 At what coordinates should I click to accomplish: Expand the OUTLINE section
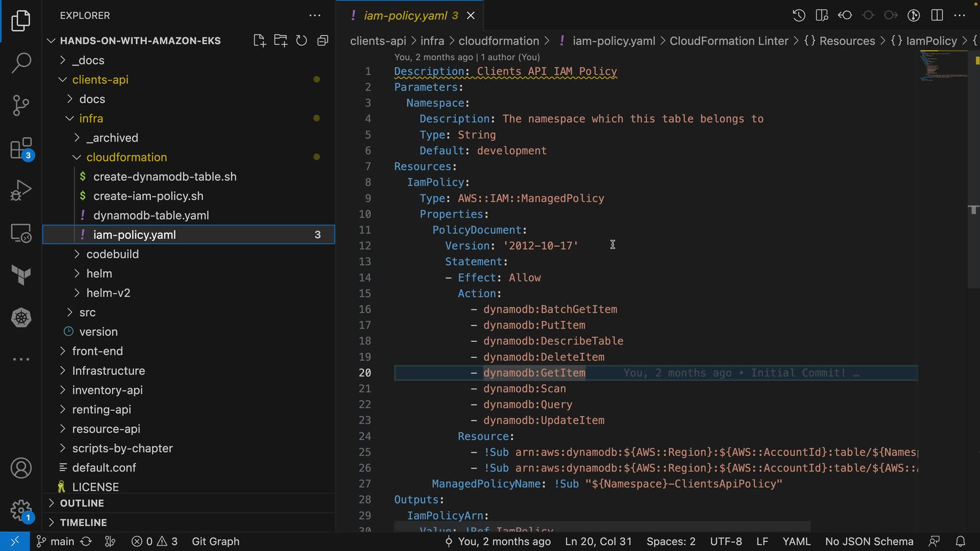point(82,503)
